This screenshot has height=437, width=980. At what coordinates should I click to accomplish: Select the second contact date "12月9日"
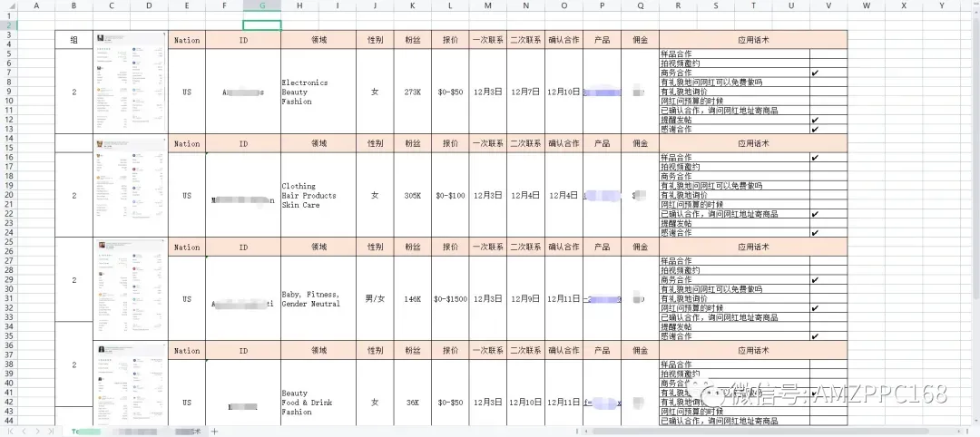click(x=525, y=299)
